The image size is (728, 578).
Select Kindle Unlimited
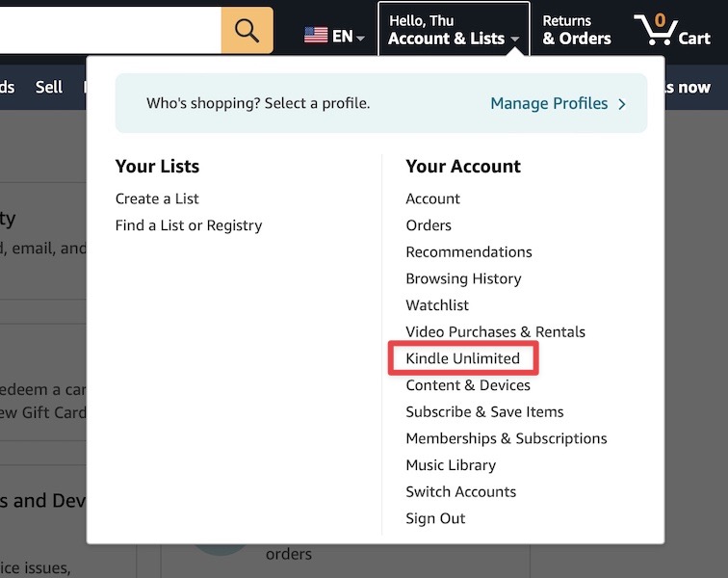pyautogui.click(x=463, y=358)
